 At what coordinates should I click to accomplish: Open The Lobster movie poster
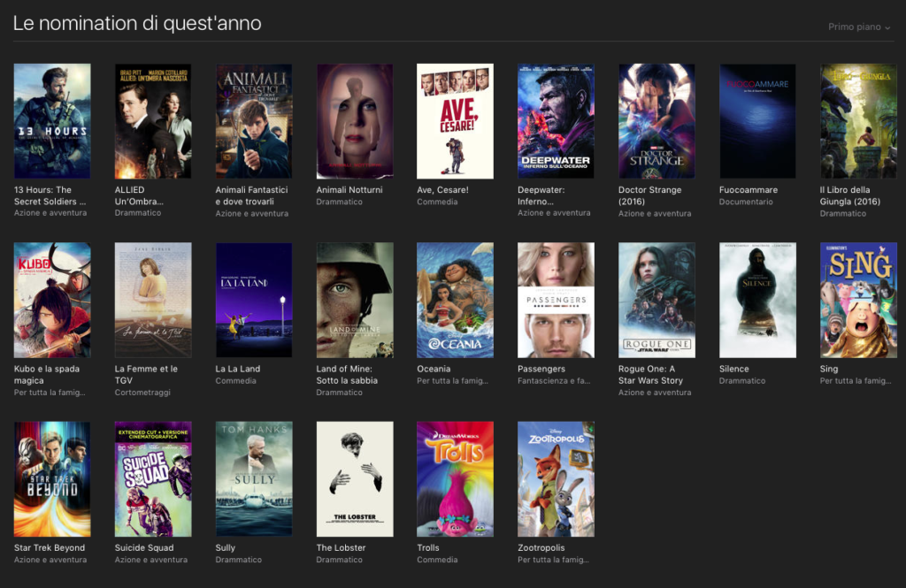tap(355, 479)
